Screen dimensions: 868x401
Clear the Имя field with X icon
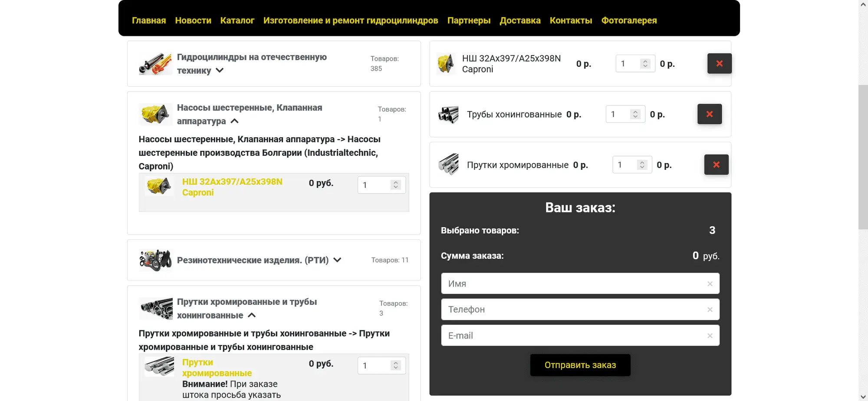pyautogui.click(x=710, y=284)
